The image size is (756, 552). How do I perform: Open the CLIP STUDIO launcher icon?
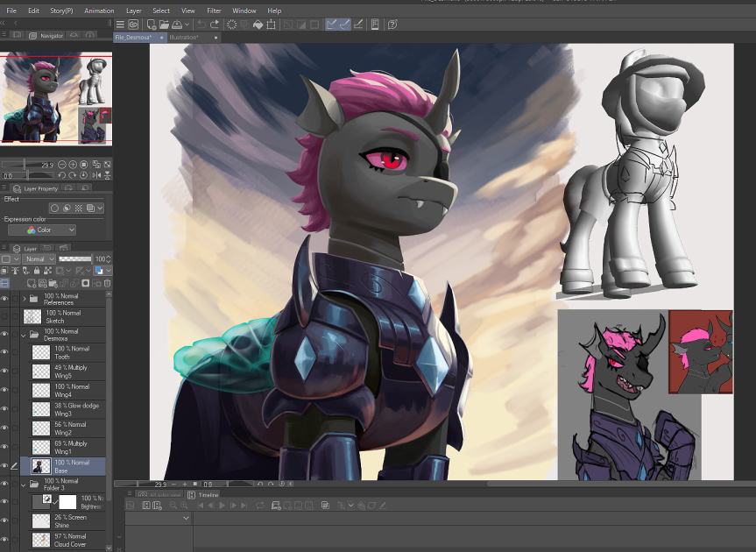[x=133, y=25]
